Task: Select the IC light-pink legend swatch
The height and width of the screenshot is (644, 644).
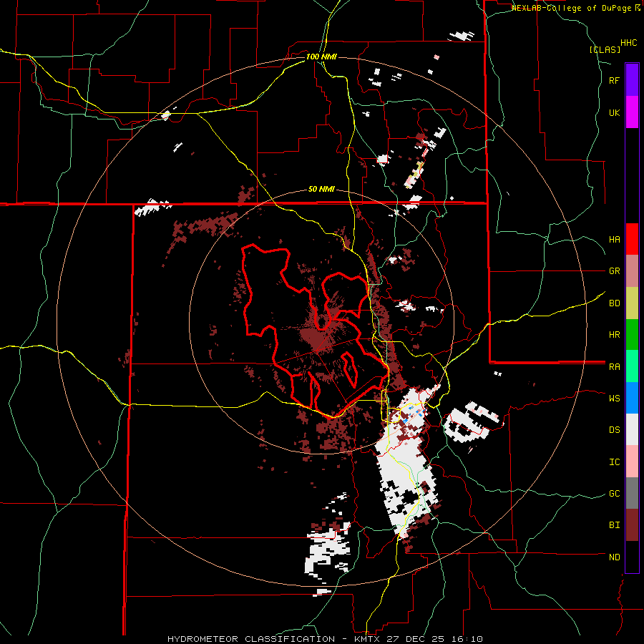Action: click(x=632, y=462)
